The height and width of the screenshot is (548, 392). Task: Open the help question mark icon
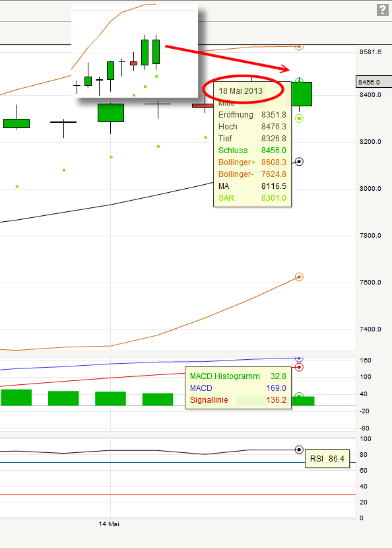pyautogui.click(x=383, y=10)
